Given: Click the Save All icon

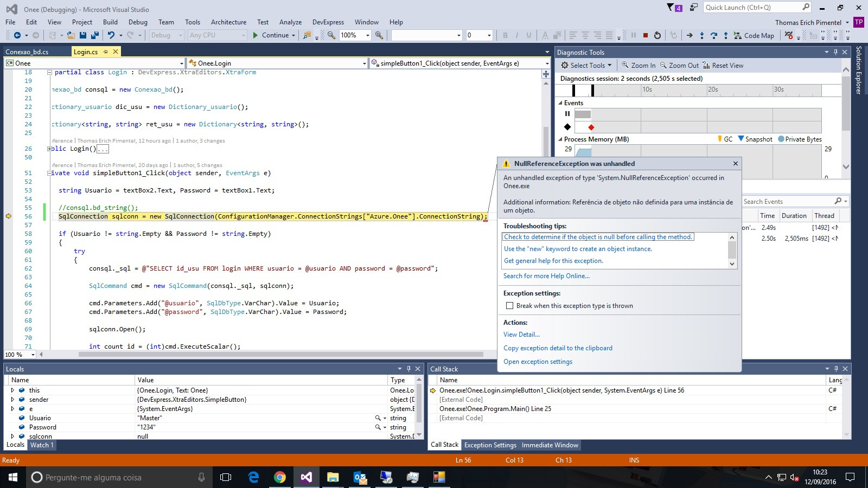Looking at the screenshot, I should coord(95,35).
